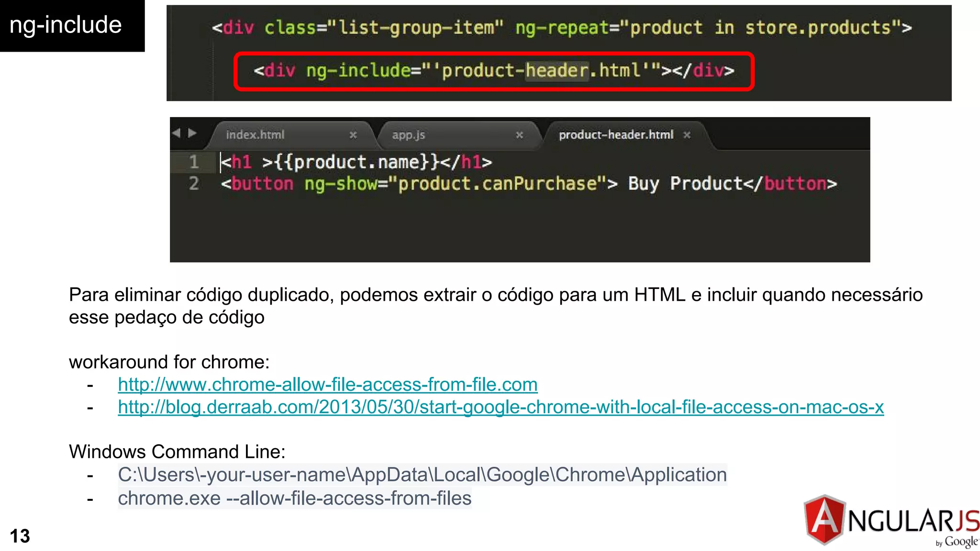This screenshot has height=551, width=980.
Task: Close the index.html tab
Action: tap(353, 135)
